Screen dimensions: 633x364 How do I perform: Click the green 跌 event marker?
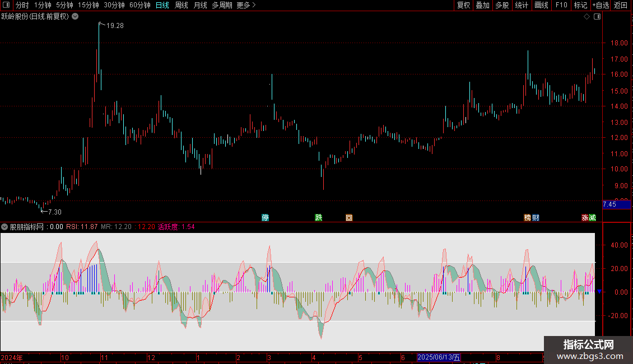click(x=319, y=217)
